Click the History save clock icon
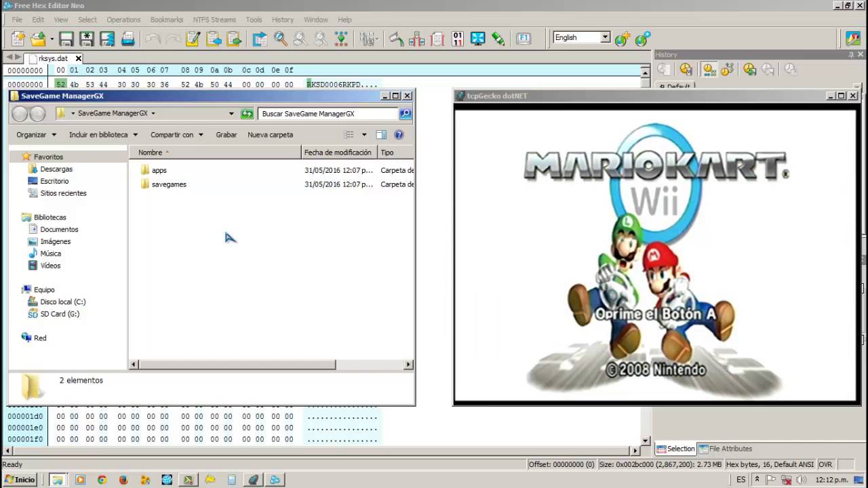 (x=749, y=69)
